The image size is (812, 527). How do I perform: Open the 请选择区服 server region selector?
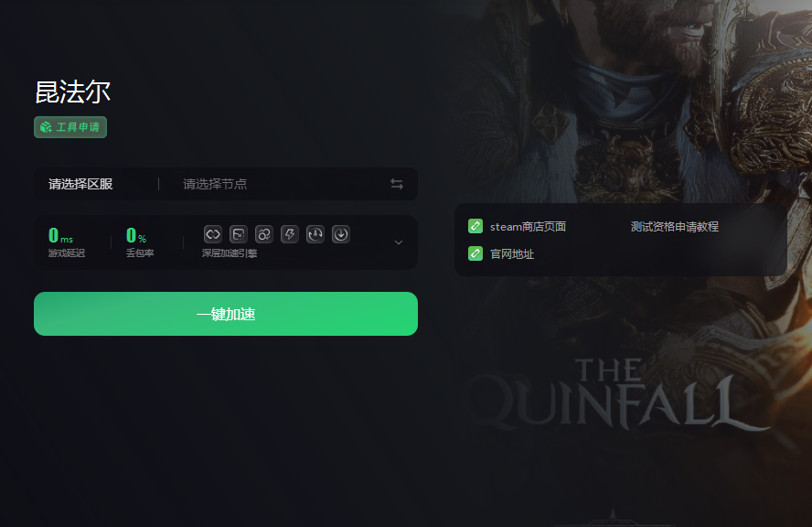point(80,184)
